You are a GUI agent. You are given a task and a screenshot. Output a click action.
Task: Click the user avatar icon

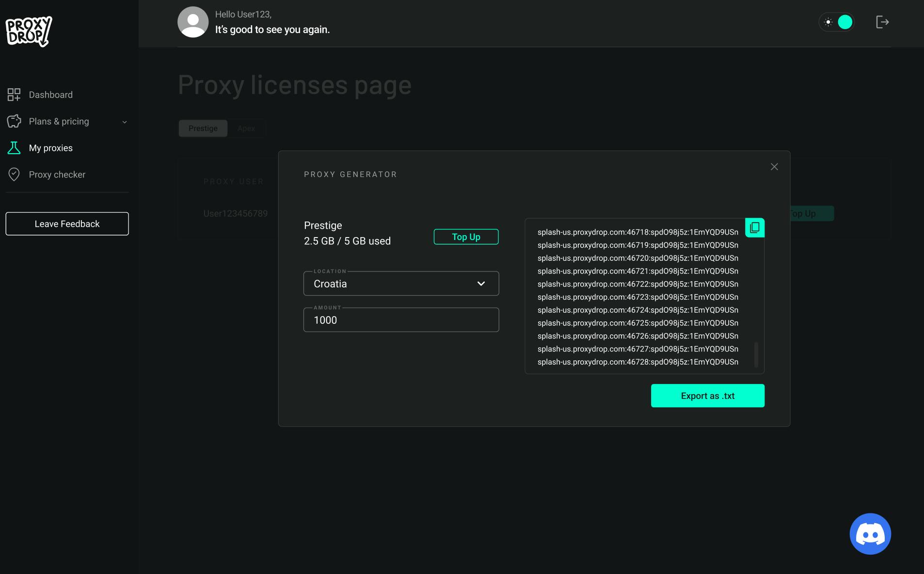tap(193, 22)
